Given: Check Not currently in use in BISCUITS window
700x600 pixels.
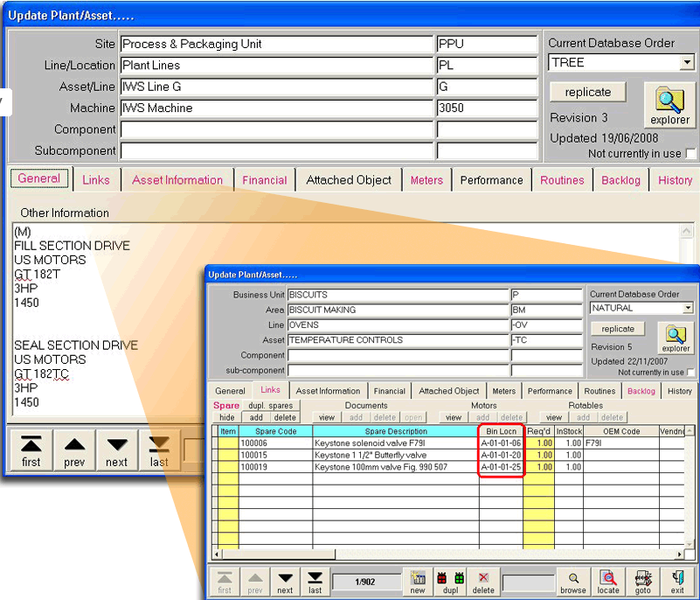Looking at the screenshot, I should 689,373.
